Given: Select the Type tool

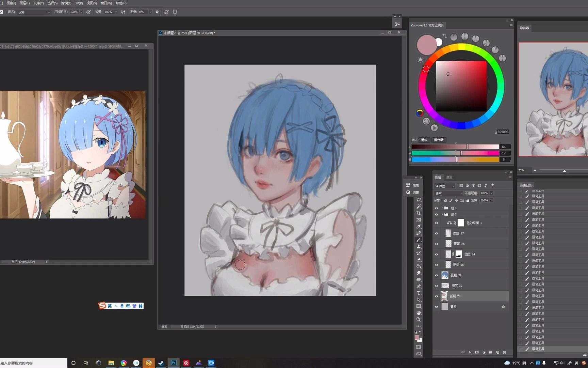Looking at the screenshot, I should 419,293.
